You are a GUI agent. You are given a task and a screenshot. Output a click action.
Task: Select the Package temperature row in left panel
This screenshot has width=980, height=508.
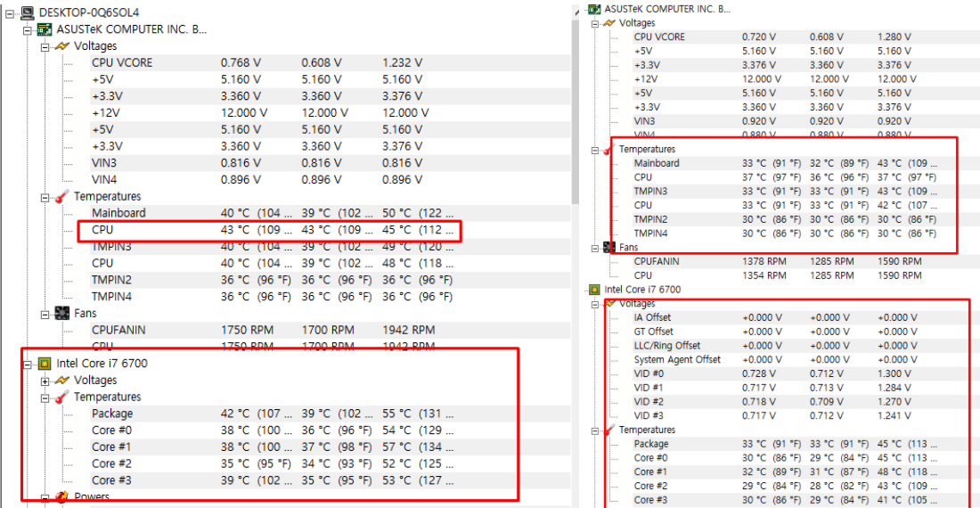click(330, 414)
